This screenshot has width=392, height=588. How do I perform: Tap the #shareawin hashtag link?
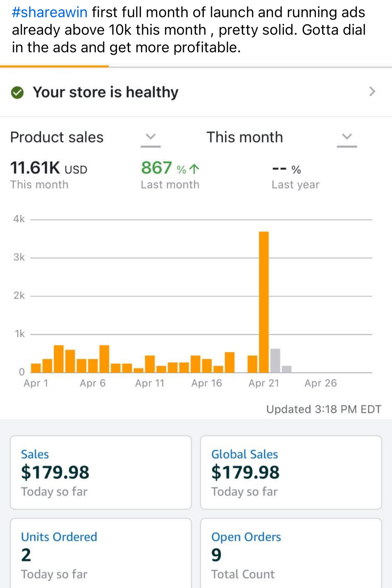50,12
